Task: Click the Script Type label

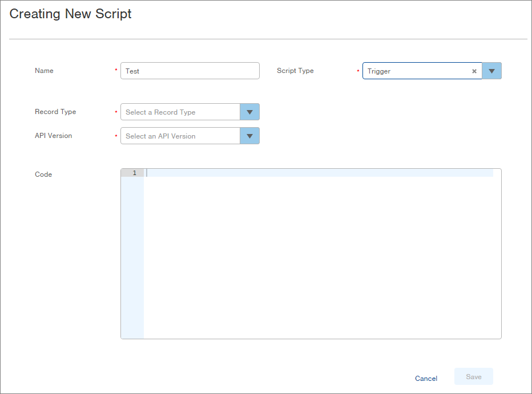Action: (295, 71)
